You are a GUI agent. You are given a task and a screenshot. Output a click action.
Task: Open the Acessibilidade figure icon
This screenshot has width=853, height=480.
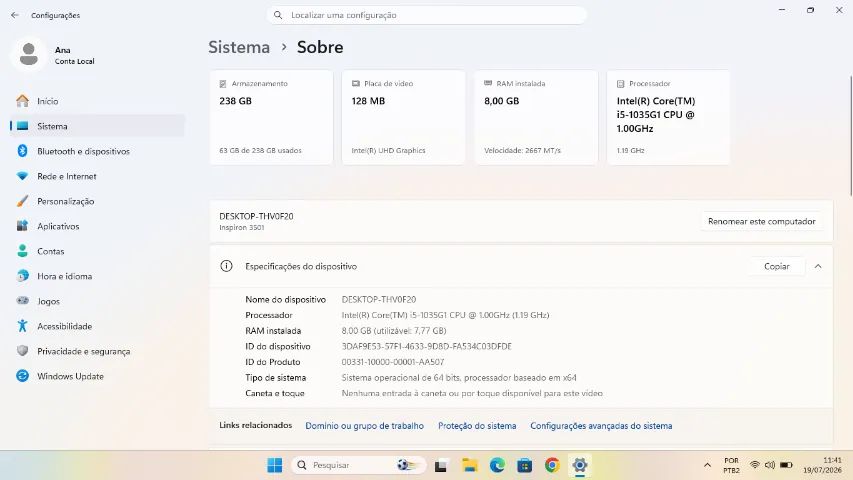coord(22,326)
